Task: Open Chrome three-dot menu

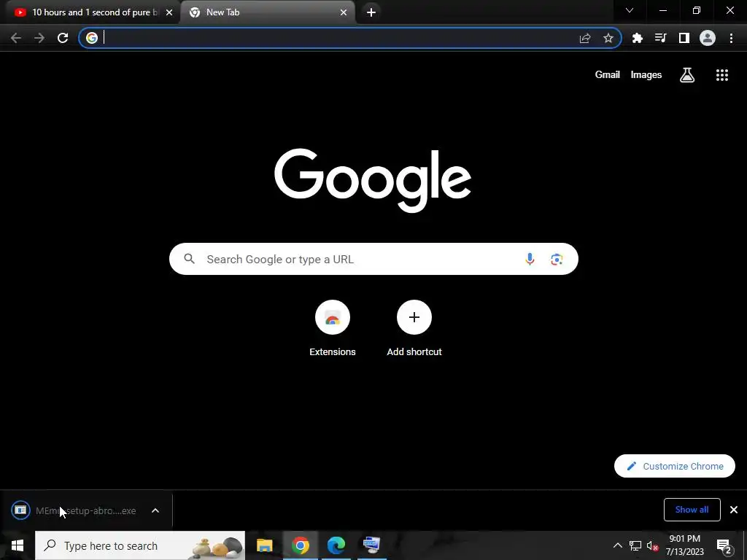Action: tap(731, 38)
